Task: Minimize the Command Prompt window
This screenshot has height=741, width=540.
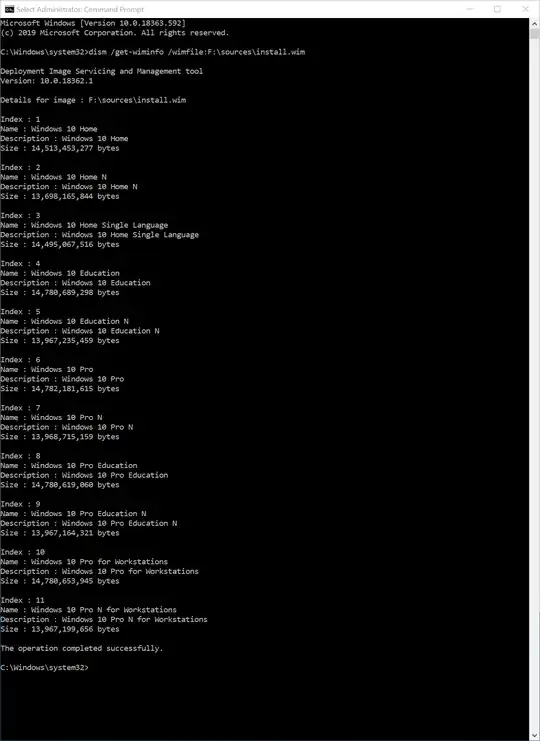Action: (470, 9)
